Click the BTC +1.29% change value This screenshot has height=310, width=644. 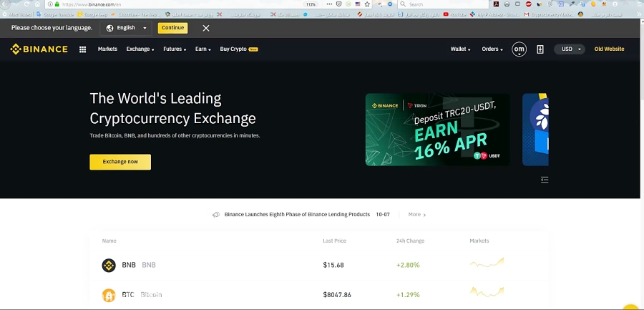(408, 295)
